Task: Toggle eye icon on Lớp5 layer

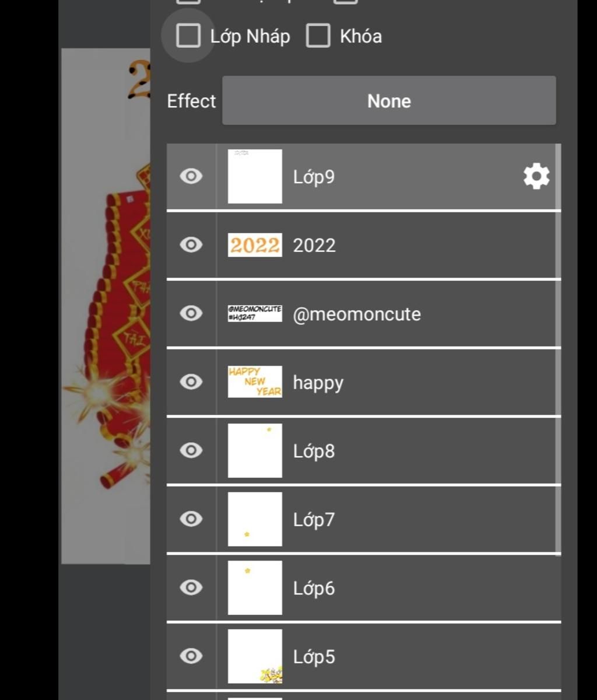Action: (x=191, y=656)
